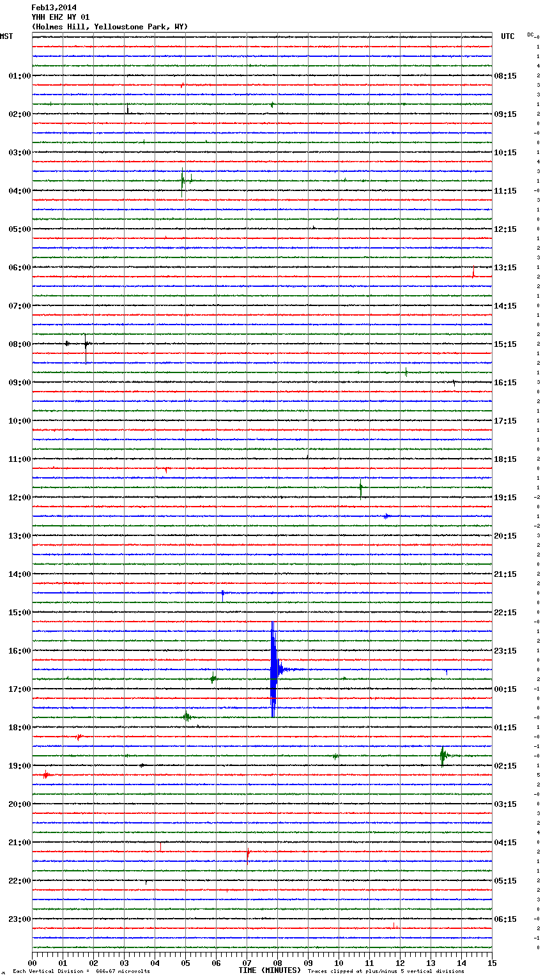Click the date text "Feb13,2014"

[54, 8]
